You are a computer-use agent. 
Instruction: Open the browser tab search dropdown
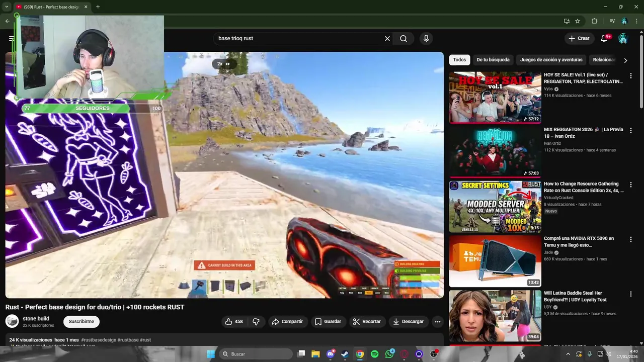point(7,7)
